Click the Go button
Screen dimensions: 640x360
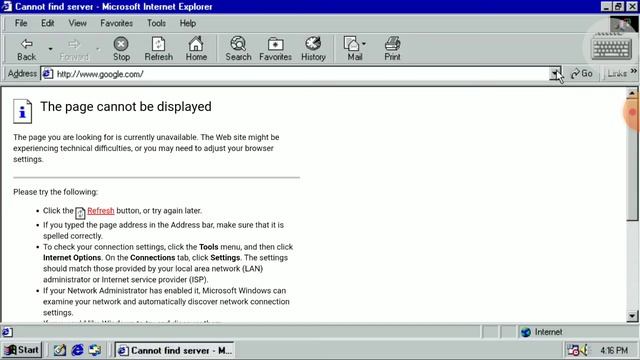click(582, 73)
